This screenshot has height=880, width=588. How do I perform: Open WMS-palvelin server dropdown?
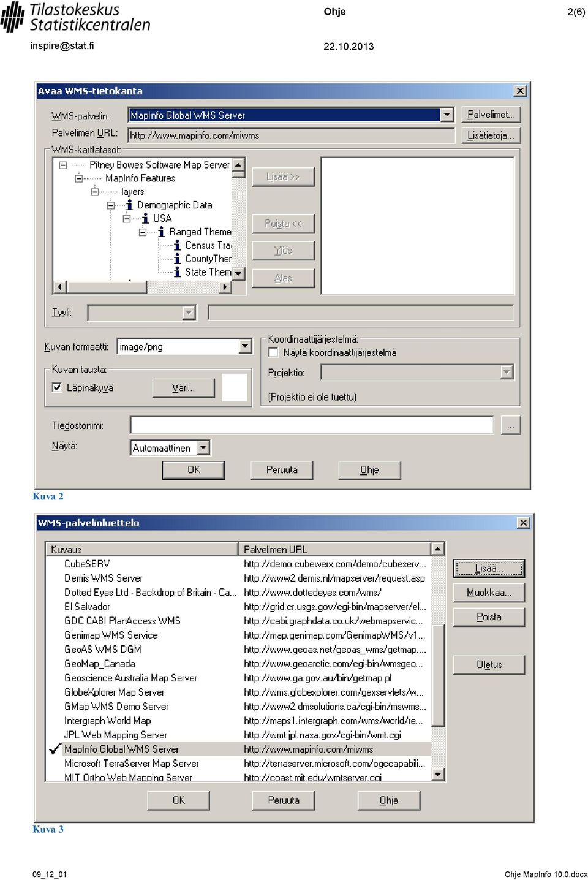[447, 115]
